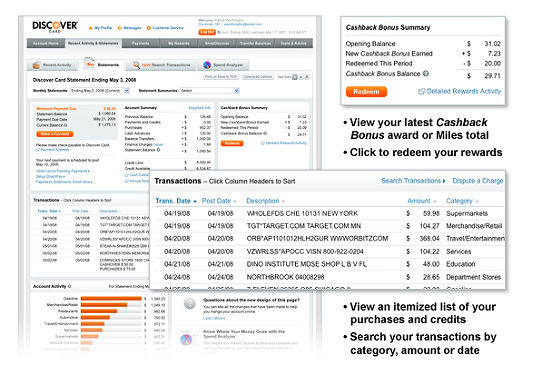542x369 pixels.
Task: Click the Learn More link
Action: (214, 318)
